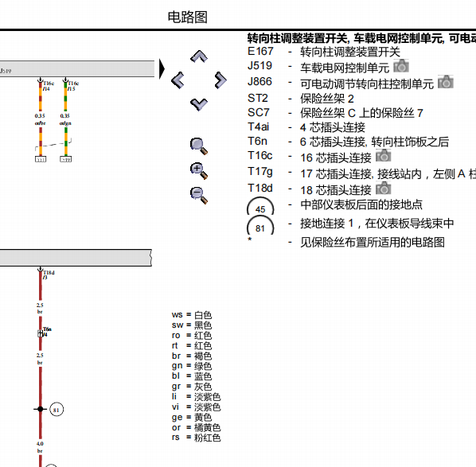This screenshot has width=476, height=467.
Task: Open the camera photo for J519
Action: click(x=401, y=66)
